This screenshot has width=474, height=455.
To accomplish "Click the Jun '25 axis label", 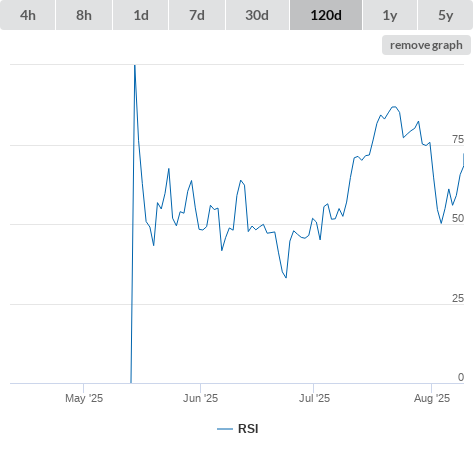I will [x=200, y=398].
